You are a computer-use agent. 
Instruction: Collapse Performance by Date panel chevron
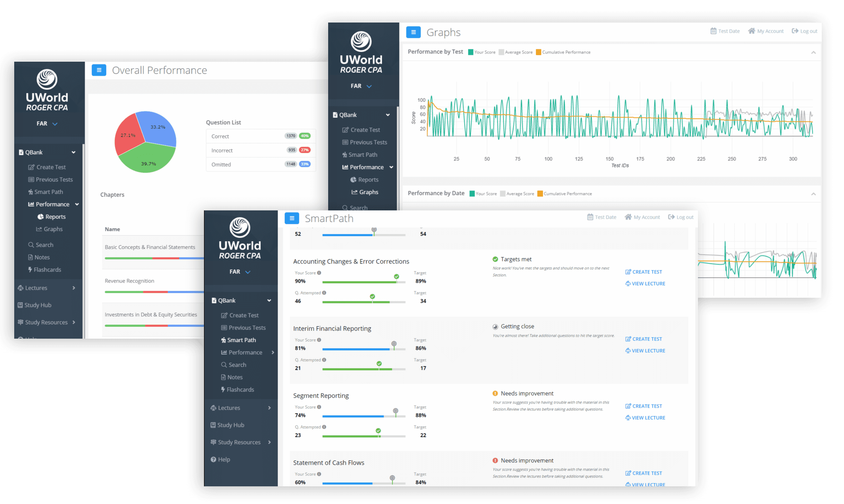pos(813,194)
